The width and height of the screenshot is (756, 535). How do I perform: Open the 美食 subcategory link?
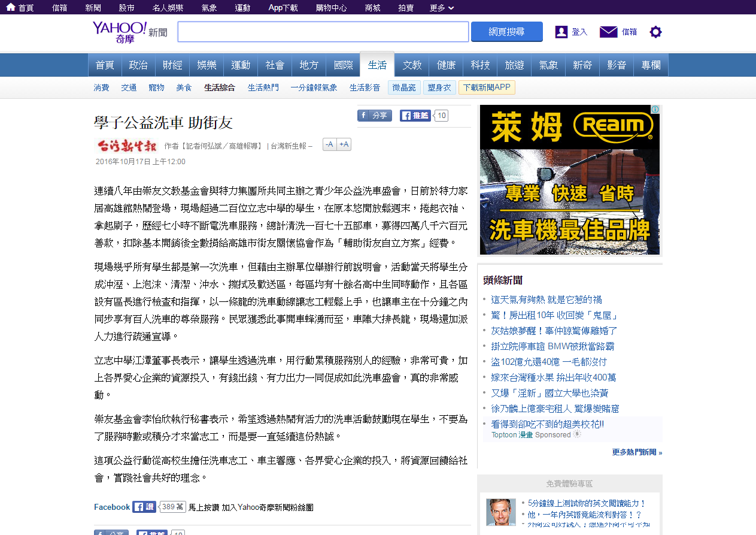tap(184, 87)
